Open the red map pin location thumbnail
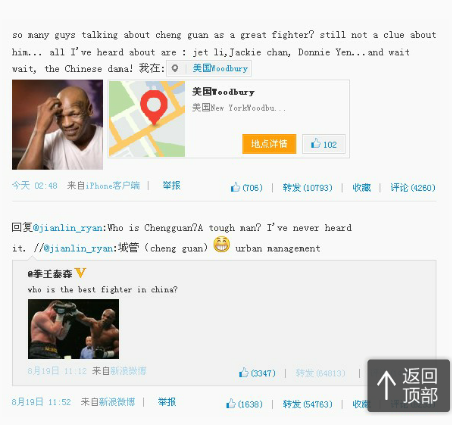 click(147, 119)
